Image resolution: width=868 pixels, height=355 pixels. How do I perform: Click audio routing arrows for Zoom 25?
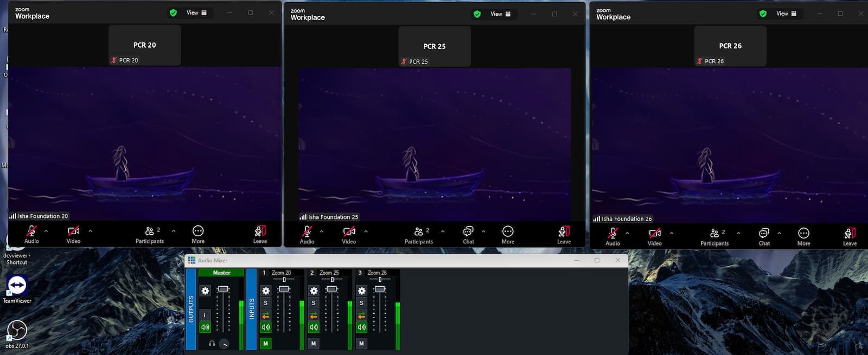(314, 315)
